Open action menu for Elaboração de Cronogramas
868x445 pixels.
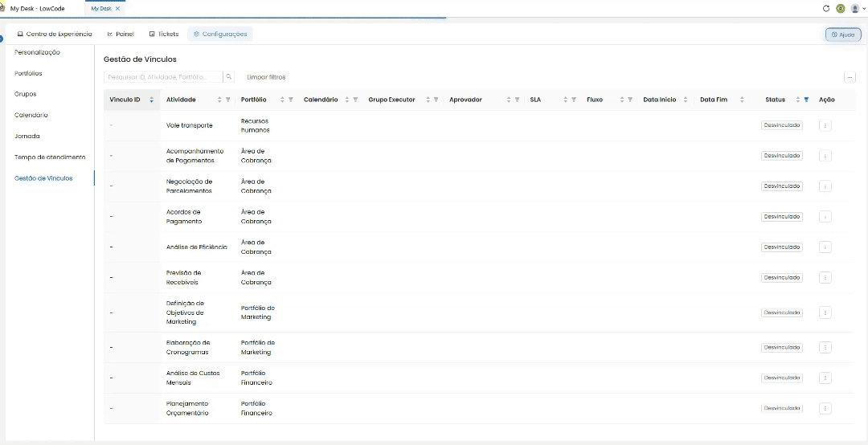point(825,348)
